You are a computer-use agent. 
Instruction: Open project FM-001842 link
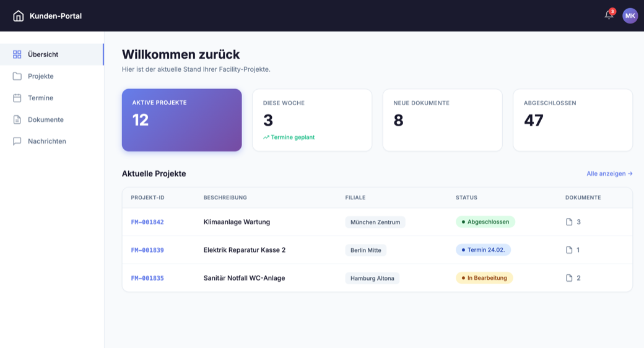(x=147, y=222)
